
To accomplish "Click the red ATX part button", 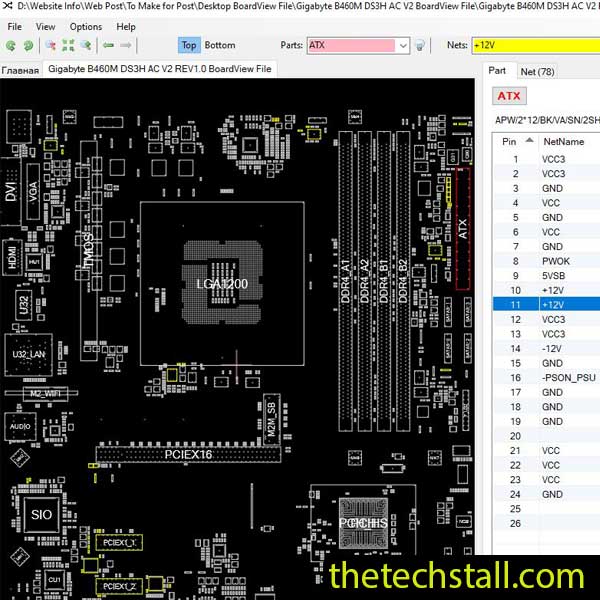I will tap(509, 96).
